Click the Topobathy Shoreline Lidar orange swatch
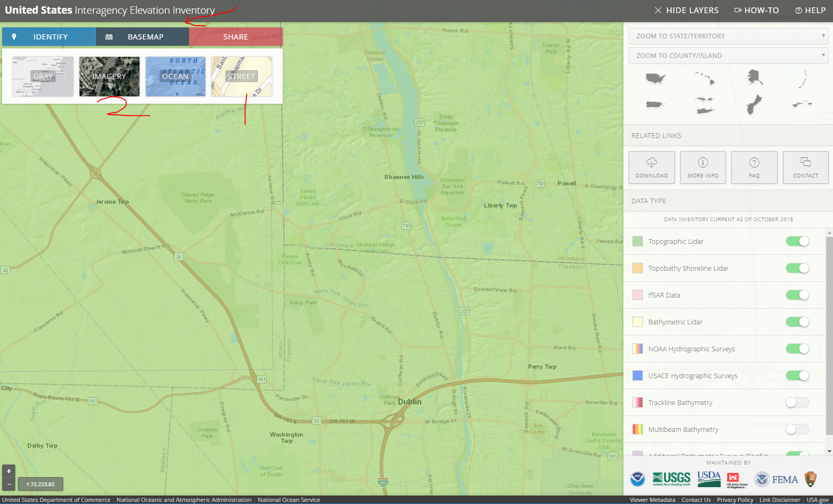833x504 pixels. coord(638,268)
